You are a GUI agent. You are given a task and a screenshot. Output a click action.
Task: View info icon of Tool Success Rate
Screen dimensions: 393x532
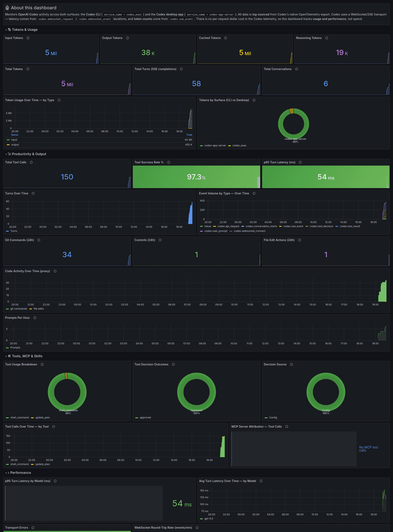point(168,162)
